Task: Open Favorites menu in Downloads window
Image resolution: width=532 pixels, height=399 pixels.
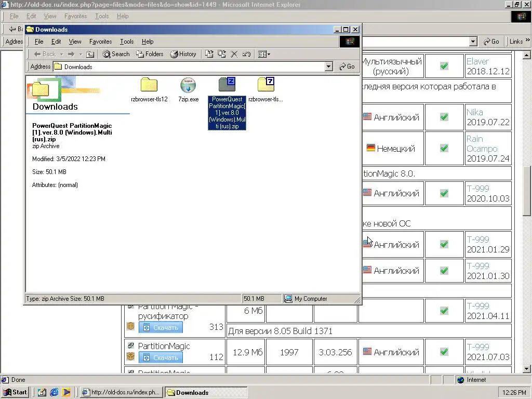Action: pyautogui.click(x=100, y=42)
